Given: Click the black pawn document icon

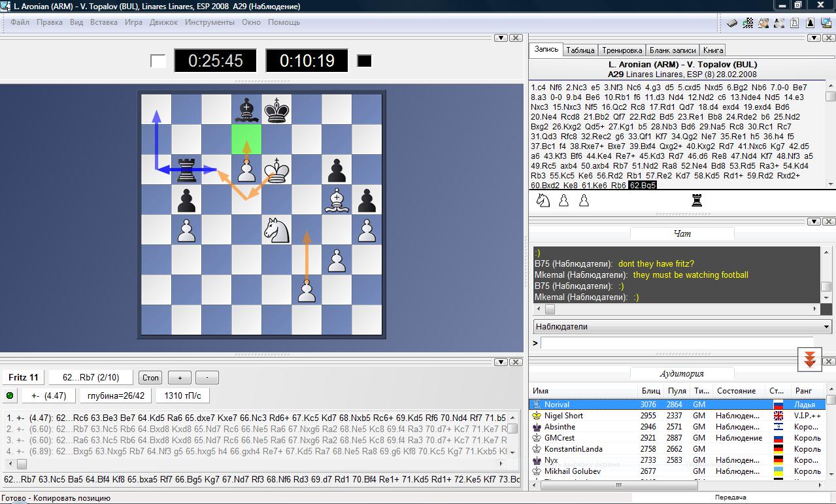Looking at the screenshot, I should tap(811, 23).
